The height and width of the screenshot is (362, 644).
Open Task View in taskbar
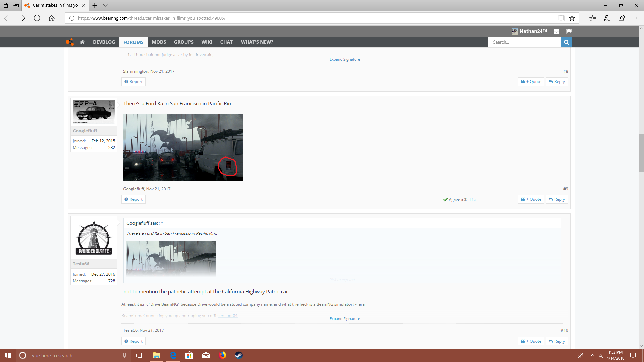[140, 355]
